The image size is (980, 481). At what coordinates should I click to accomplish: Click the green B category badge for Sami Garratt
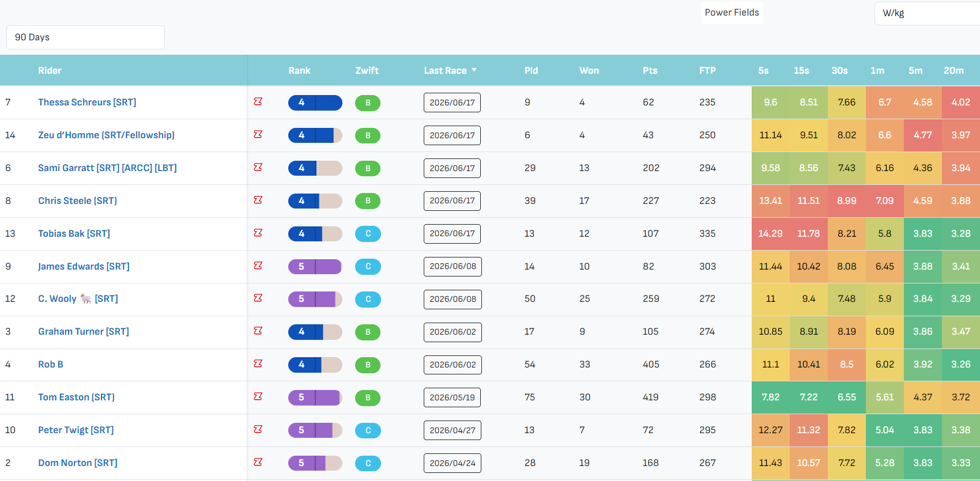pos(368,168)
